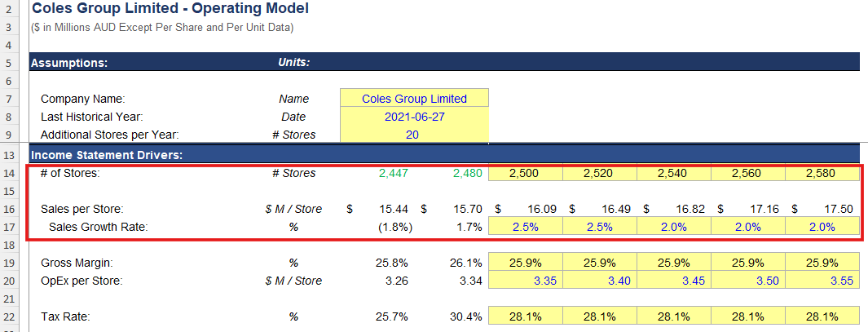Select gross margin value 26.1%

tap(466, 263)
